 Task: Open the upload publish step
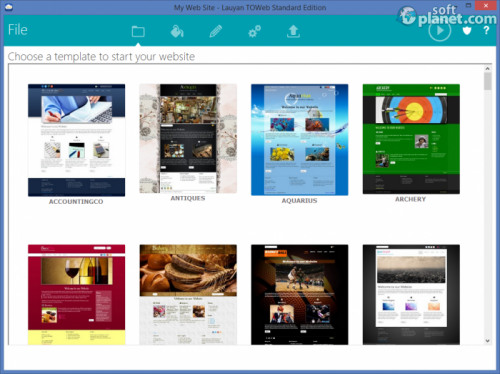[x=293, y=31]
